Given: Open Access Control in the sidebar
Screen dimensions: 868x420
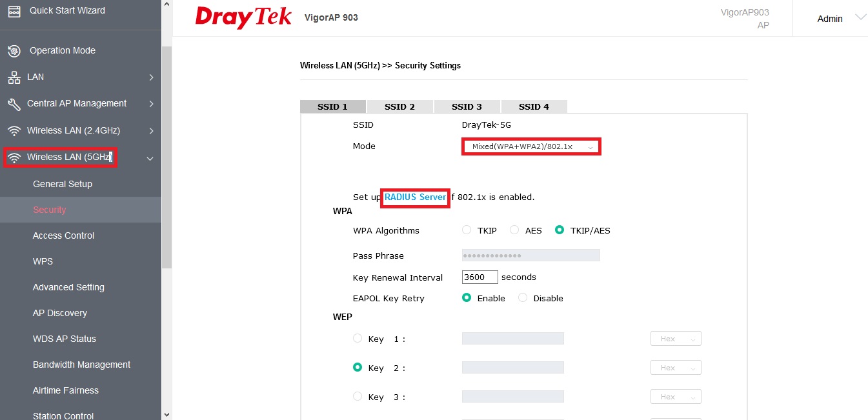Looking at the screenshot, I should coord(64,235).
